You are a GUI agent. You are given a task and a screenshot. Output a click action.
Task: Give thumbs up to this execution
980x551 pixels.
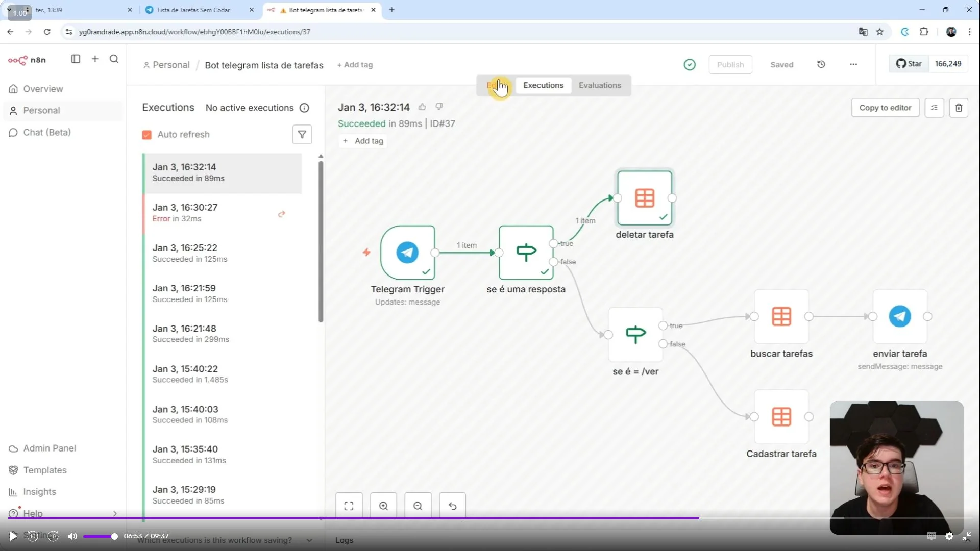(x=422, y=107)
